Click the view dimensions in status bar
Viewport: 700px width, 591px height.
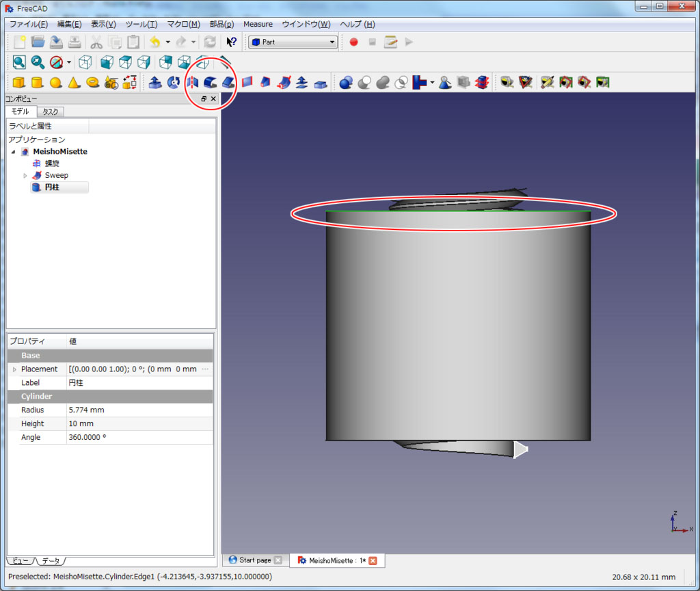(x=643, y=577)
